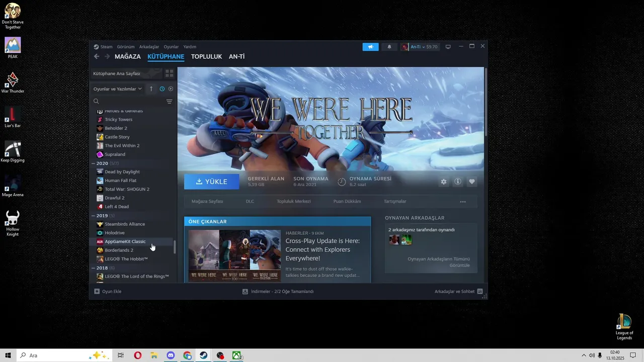Launch Don't Starve Together desktop shortcut
Viewport: 644px width, 362px height.
point(13,16)
